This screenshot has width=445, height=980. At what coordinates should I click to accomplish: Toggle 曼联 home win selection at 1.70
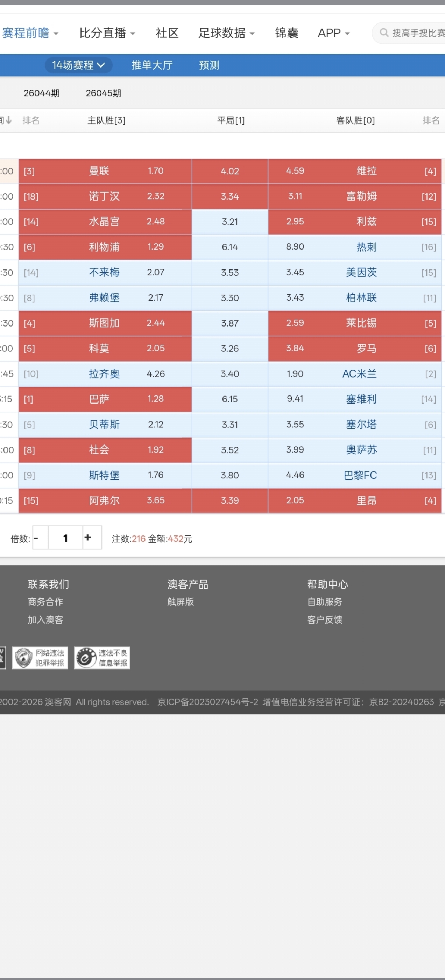(x=105, y=171)
